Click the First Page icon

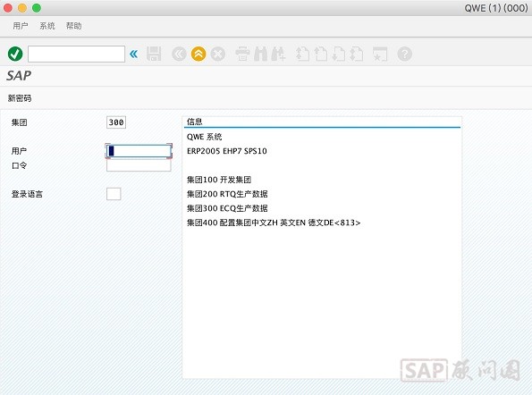[302, 54]
